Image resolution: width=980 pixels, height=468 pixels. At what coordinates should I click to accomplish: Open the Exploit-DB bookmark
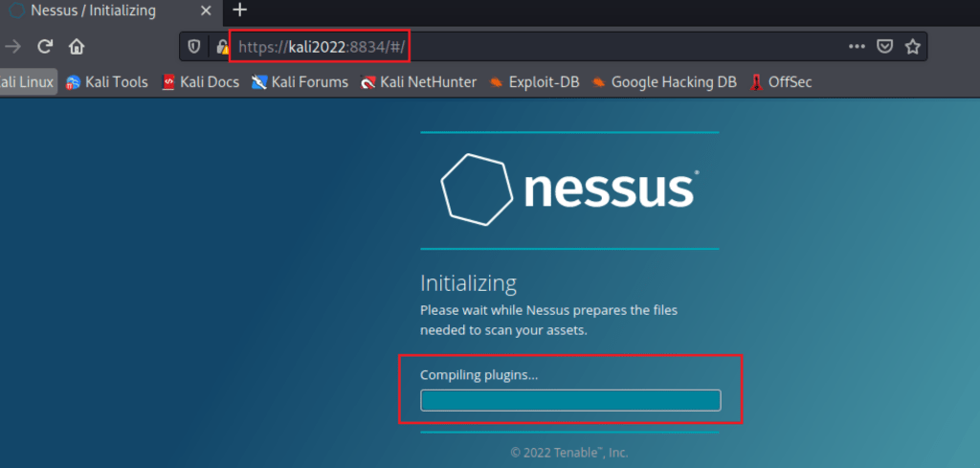point(534,82)
